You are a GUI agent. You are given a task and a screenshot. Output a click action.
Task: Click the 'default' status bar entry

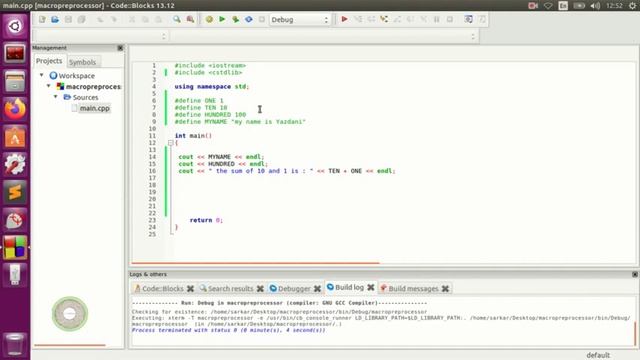click(598, 355)
